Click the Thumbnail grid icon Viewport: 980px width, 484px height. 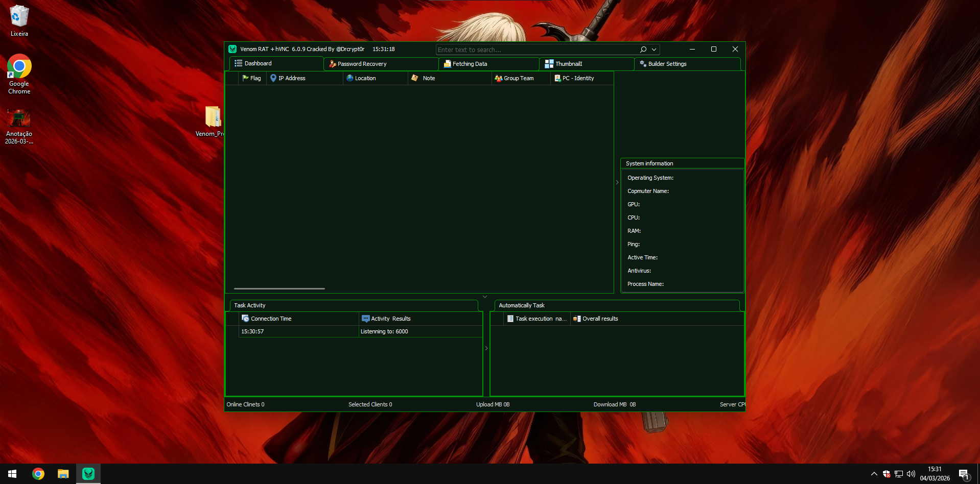549,64
